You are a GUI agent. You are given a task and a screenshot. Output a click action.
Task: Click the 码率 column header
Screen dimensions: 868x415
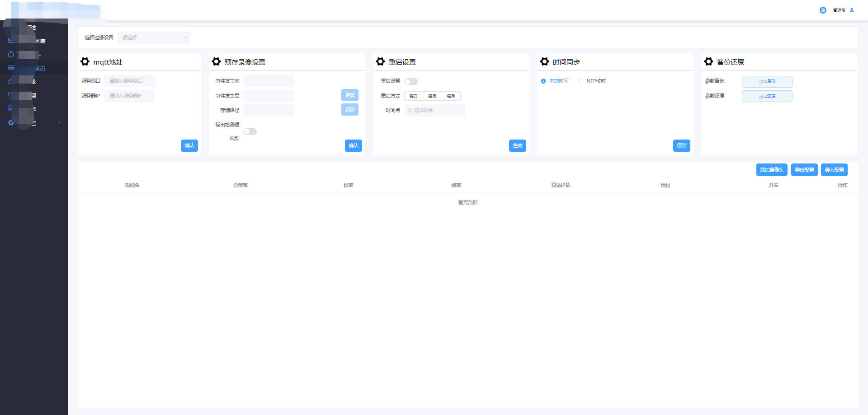pyautogui.click(x=348, y=185)
